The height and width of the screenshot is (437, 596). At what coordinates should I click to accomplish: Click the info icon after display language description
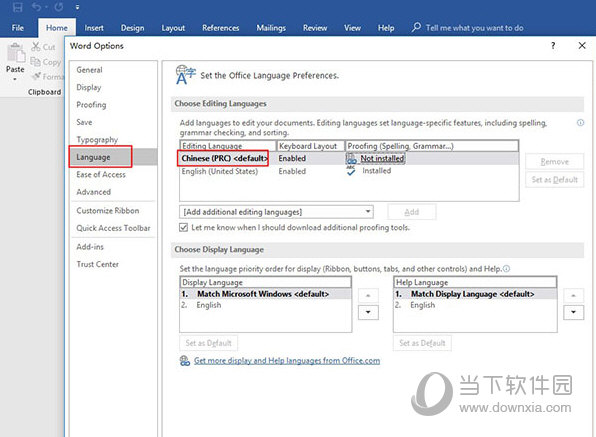pos(506,269)
